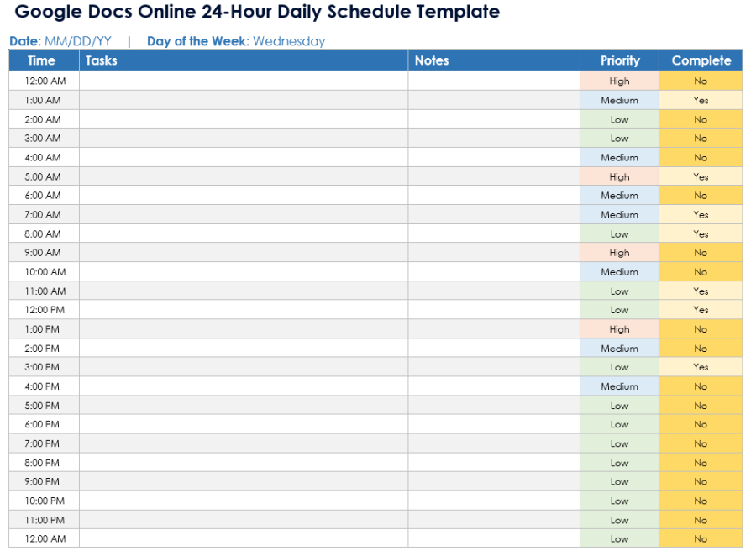Viewport: 756px width, 556px height.
Task: Click the Yes complete cell for 1:00 AM
Action: tap(701, 100)
